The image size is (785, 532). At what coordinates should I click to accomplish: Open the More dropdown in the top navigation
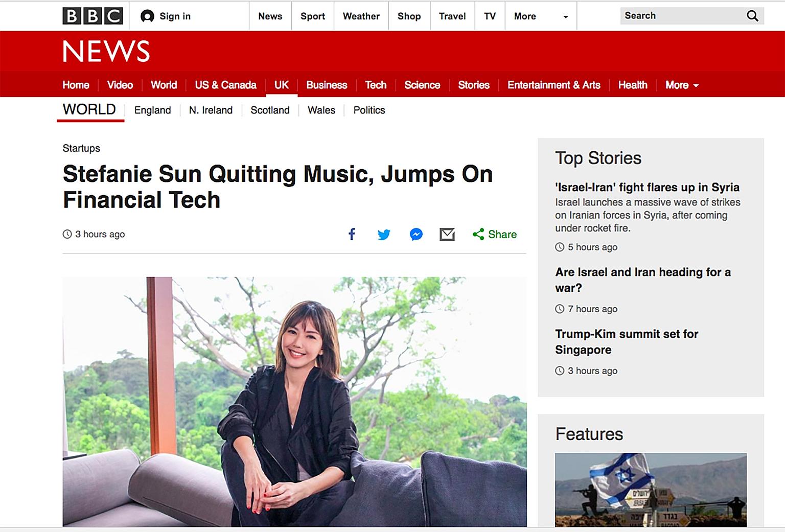pyautogui.click(x=525, y=16)
